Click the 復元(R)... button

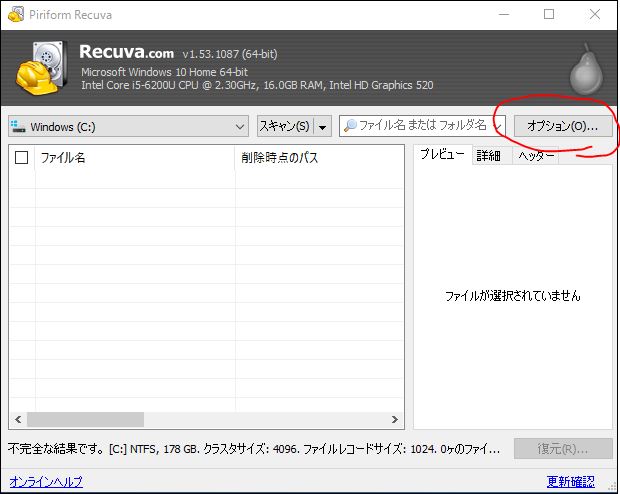[563, 449]
